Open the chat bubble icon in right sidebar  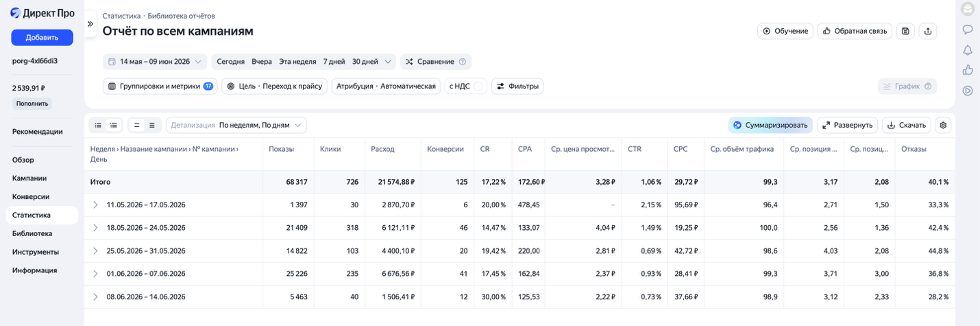(968, 30)
